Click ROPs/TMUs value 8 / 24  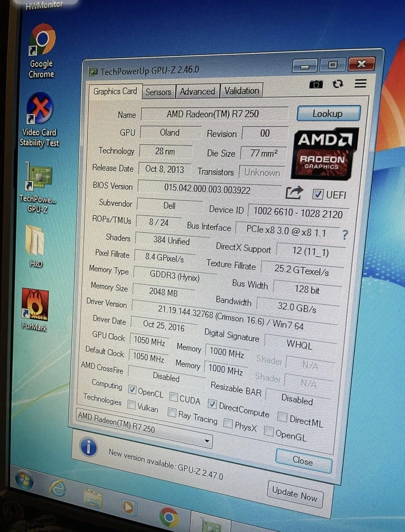(x=159, y=222)
